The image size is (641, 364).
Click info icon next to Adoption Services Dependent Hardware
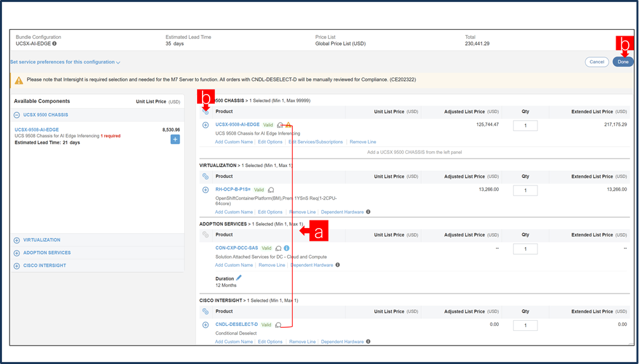coord(338,265)
